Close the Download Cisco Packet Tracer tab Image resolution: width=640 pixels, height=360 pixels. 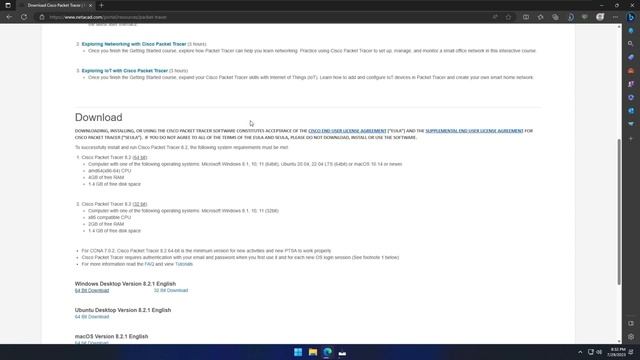point(90,5)
